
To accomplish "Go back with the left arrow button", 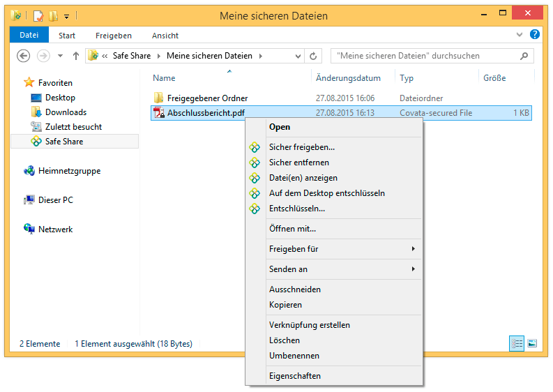I will tap(24, 56).
